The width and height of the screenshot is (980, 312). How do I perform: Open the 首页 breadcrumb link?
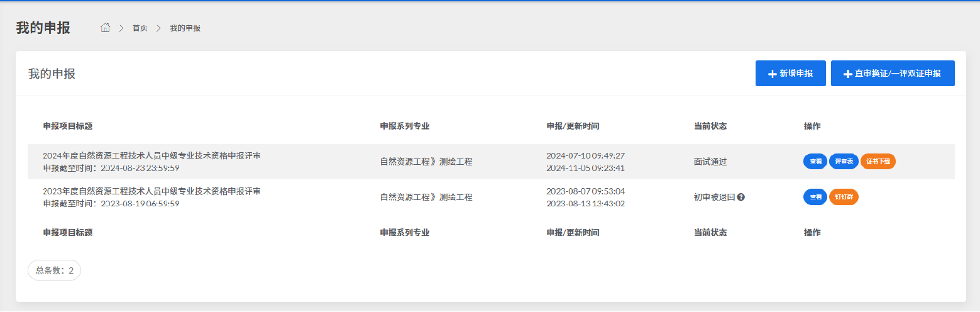pyautogui.click(x=140, y=28)
